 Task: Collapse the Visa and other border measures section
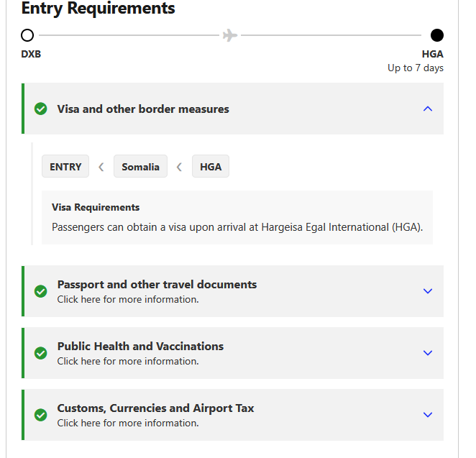pos(428,109)
